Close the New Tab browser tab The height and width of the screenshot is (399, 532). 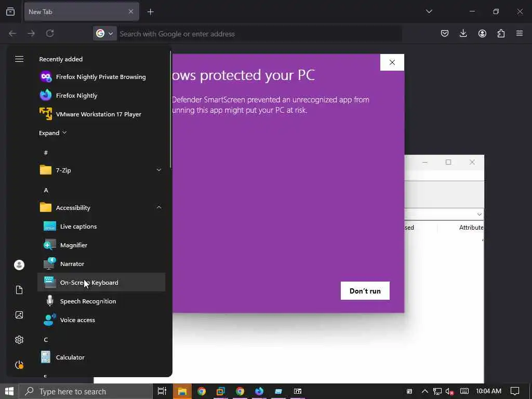pos(131,11)
